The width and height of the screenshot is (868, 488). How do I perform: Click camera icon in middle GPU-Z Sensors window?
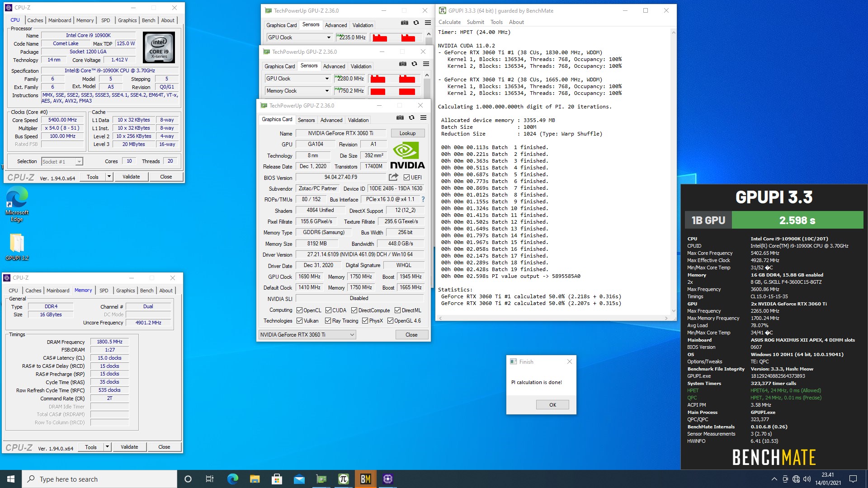pos(402,64)
